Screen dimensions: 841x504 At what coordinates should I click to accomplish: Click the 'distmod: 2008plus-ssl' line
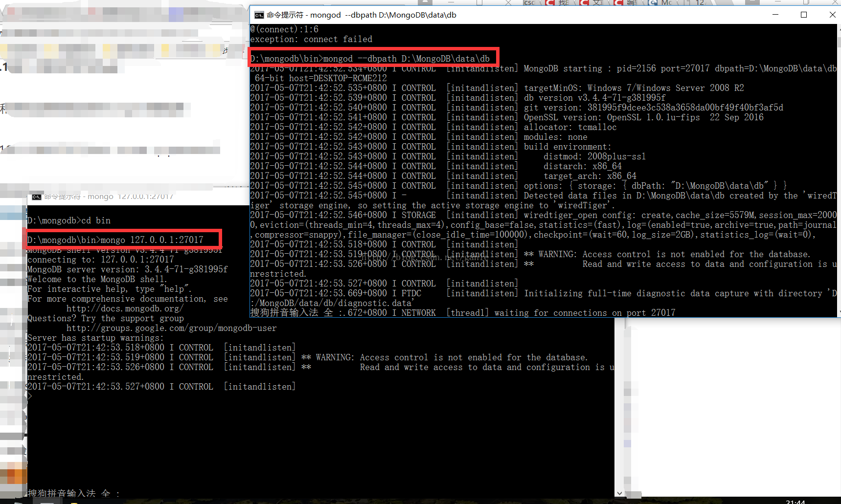coord(448,156)
